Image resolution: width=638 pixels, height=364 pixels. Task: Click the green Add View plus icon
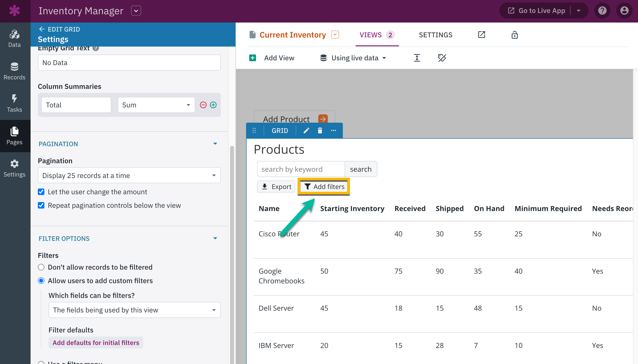[253, 58]
